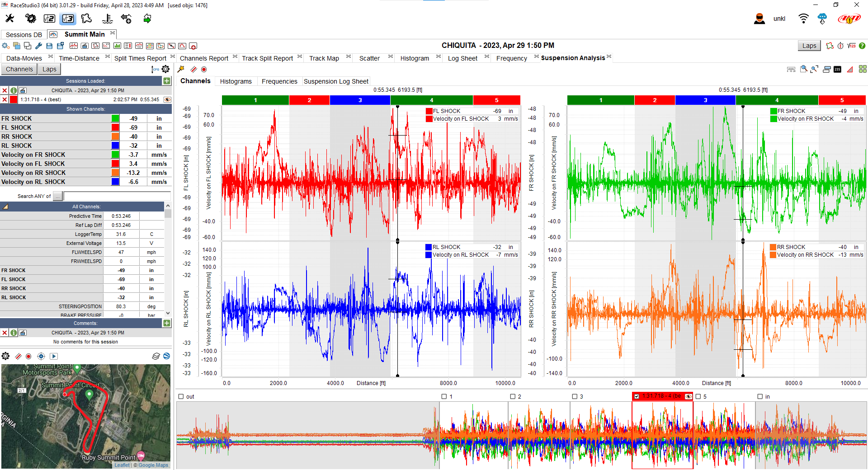The image size is (868, 470).
Task: Click the floppy disk save layout icon
Action: pyautogui.click(x=49, y=46)
